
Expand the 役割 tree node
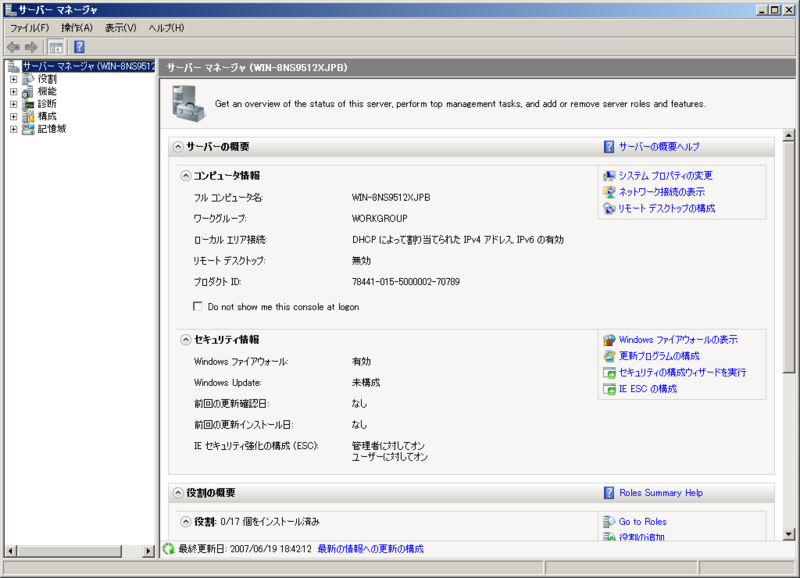click(x=13, y=79)
